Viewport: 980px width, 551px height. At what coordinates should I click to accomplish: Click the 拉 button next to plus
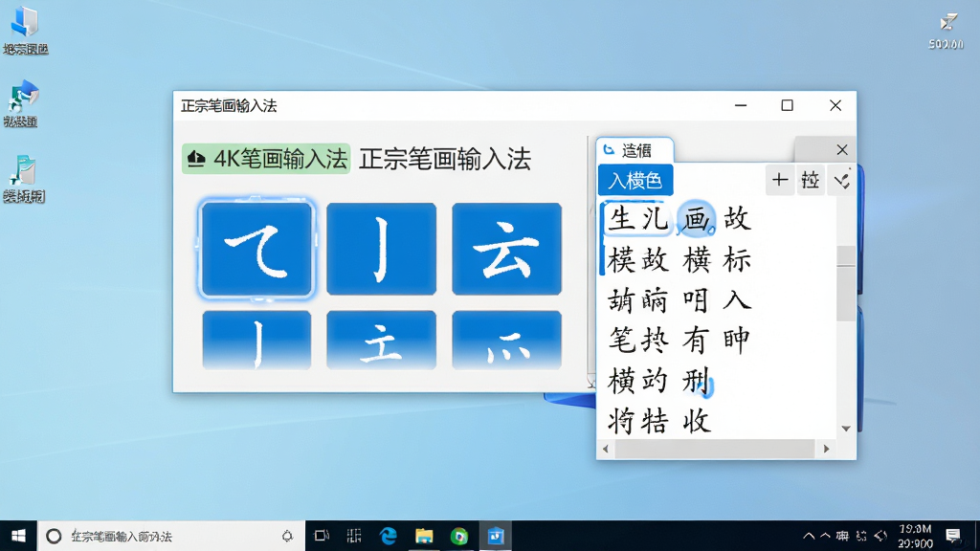tap(810, 181)
